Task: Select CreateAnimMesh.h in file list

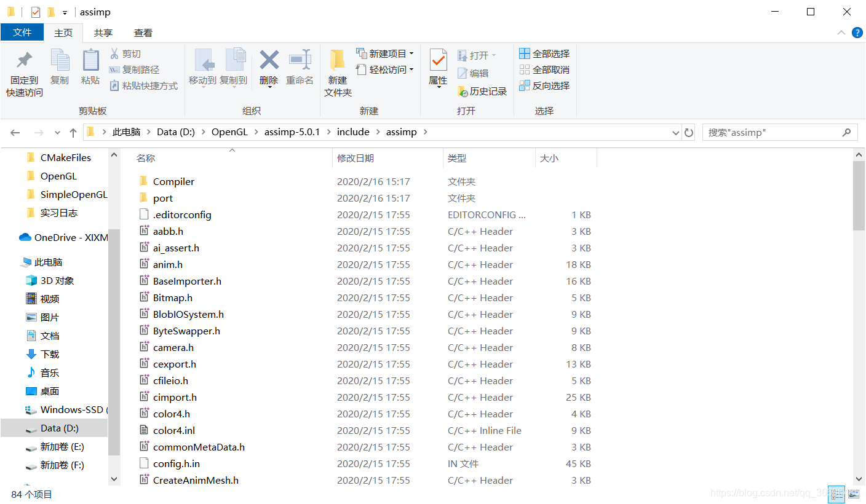Action: click(196, 480)
